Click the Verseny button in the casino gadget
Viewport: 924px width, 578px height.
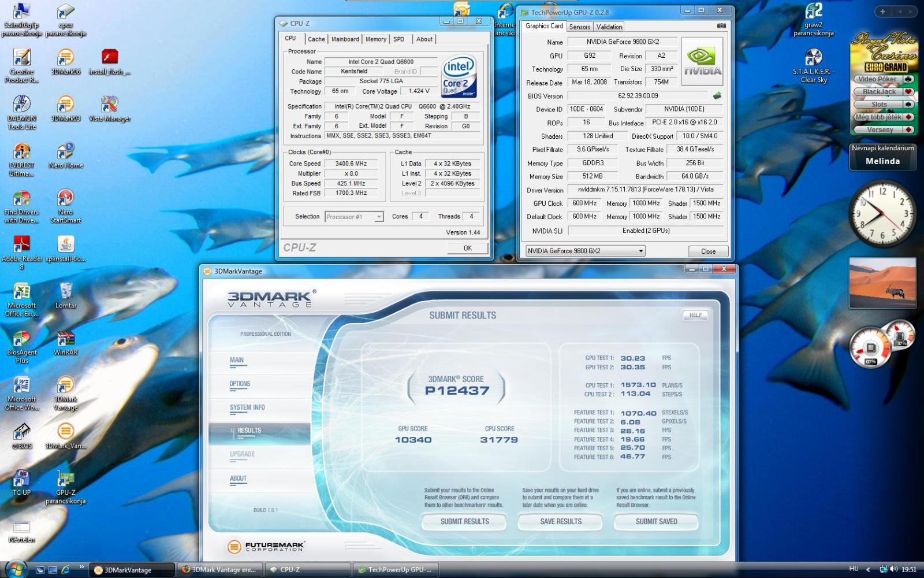[x=884, y=129]
